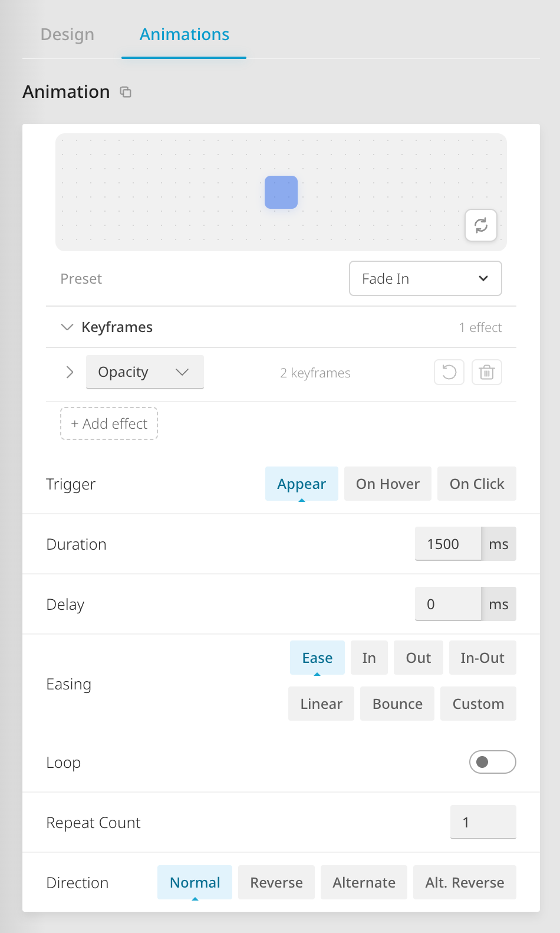This screenshot has width=560, height=933.
Task: Collapse the Keyframes section
Action: [67, 327]
